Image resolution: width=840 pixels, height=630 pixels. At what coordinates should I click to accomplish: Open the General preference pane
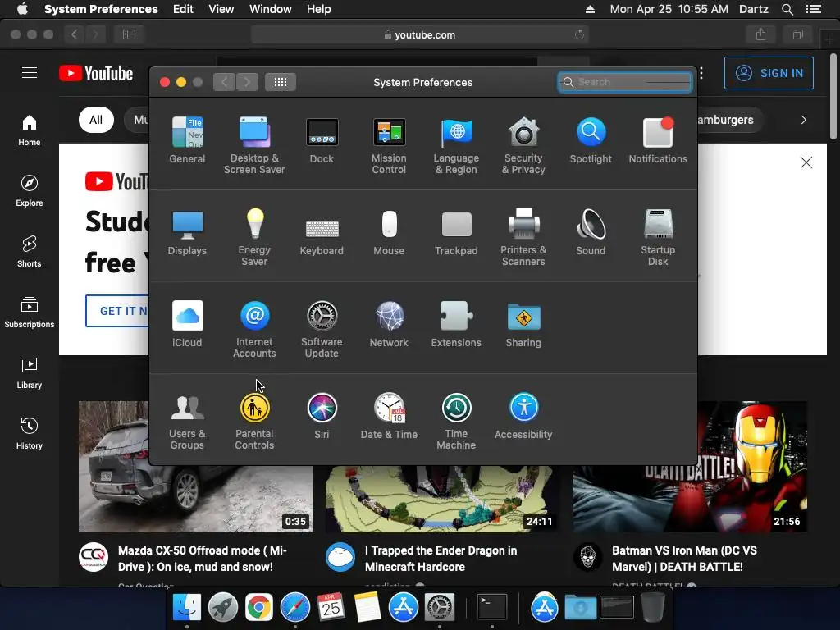coord(187,139)
